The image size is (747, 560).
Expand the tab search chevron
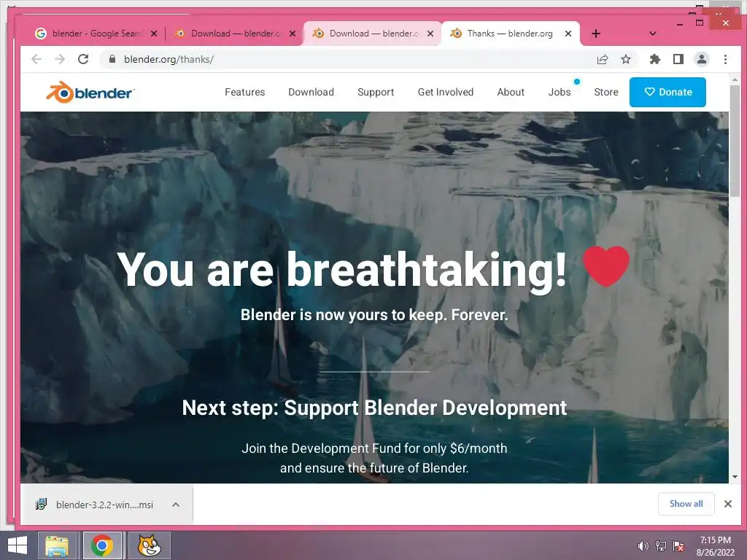click(653, 34)
